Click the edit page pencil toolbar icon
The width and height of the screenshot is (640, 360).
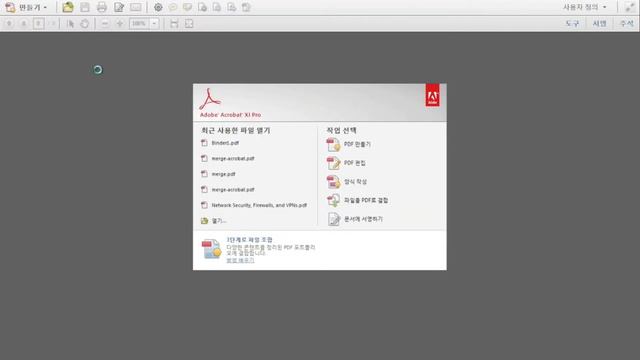coord(119,7)
